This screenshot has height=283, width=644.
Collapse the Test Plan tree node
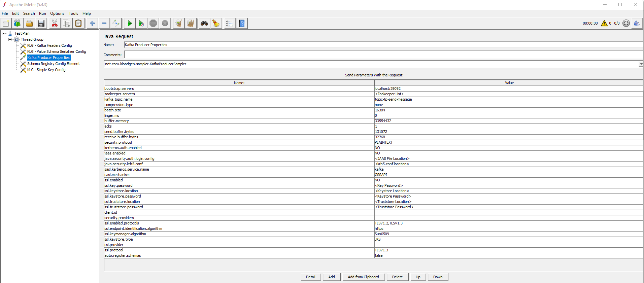(4, 33)
